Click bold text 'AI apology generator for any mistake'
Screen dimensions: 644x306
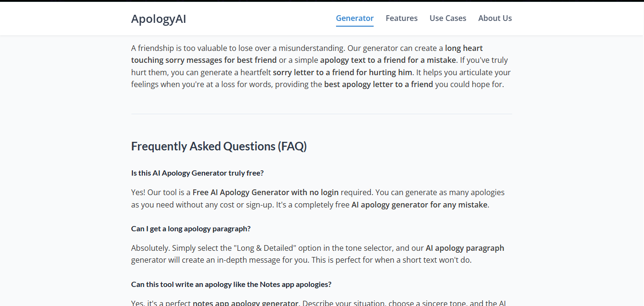click(420, 205)
